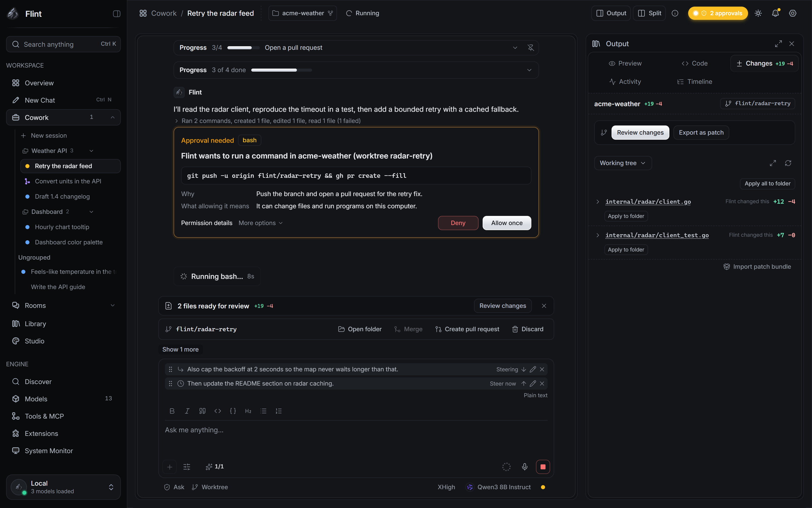812x508 pixels.
Task: Toggle the Output panel view
Action: [611, 13]
